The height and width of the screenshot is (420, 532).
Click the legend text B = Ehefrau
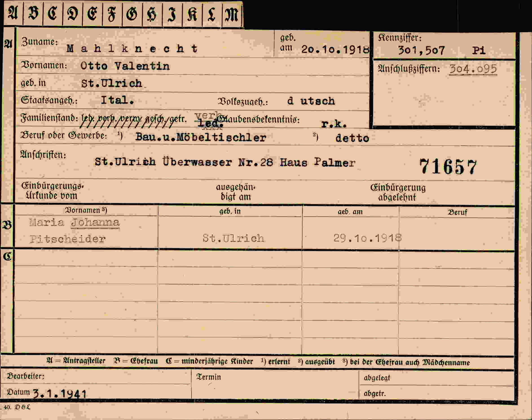click(x=136, y=361)
